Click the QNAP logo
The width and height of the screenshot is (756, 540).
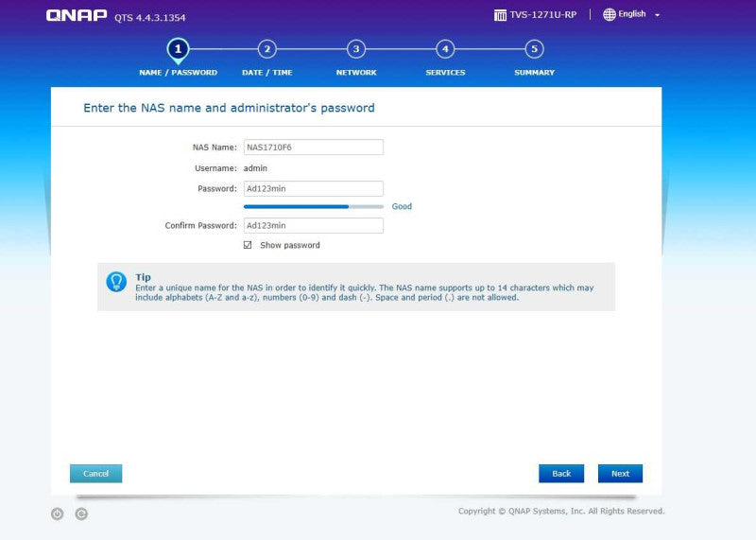(77, 16)
